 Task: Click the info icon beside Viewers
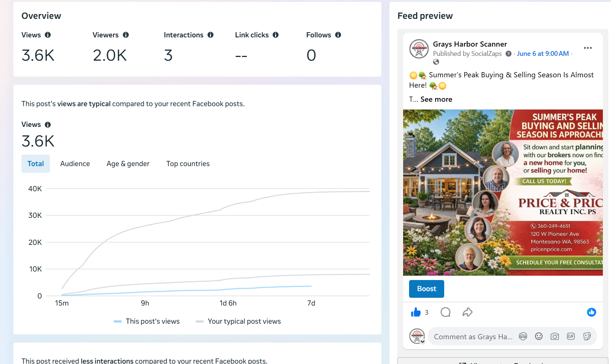click(126, 35)
